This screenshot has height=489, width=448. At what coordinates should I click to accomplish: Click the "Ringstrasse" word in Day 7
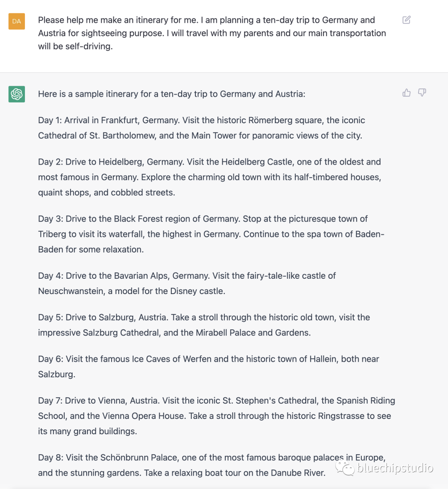click(x=343, y=416)
